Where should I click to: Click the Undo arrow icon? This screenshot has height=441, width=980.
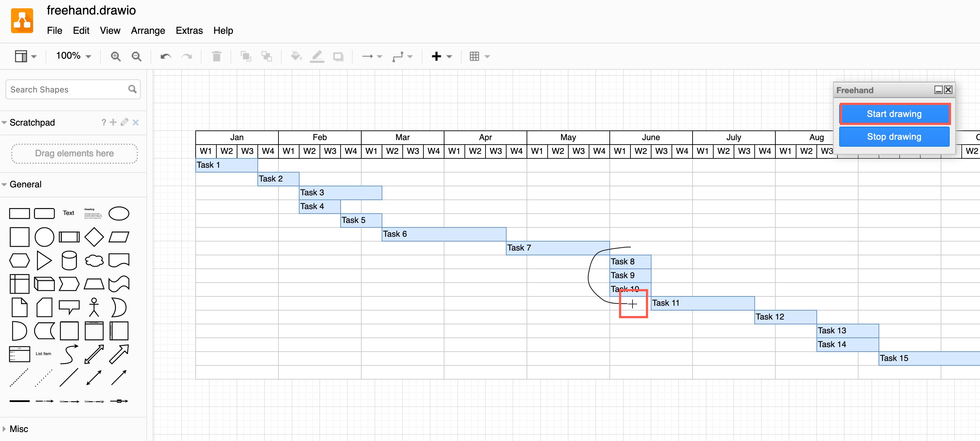(166, 57)
